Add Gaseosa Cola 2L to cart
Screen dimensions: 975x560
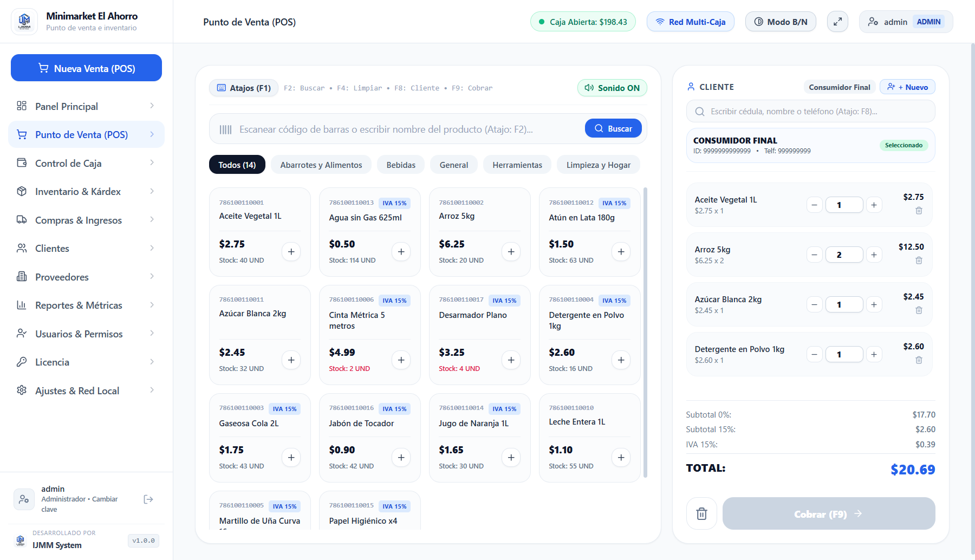pos(291,458)
